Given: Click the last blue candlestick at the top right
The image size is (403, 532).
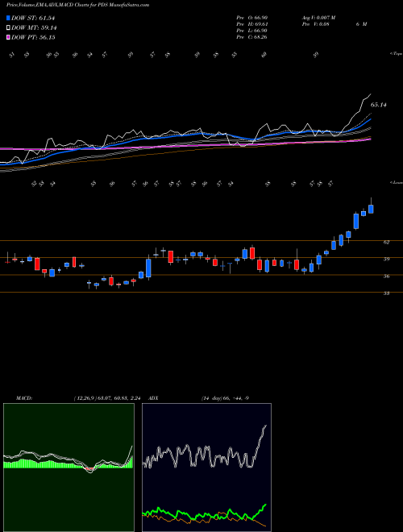Looking at the screenshot, I should coord(371,209).
